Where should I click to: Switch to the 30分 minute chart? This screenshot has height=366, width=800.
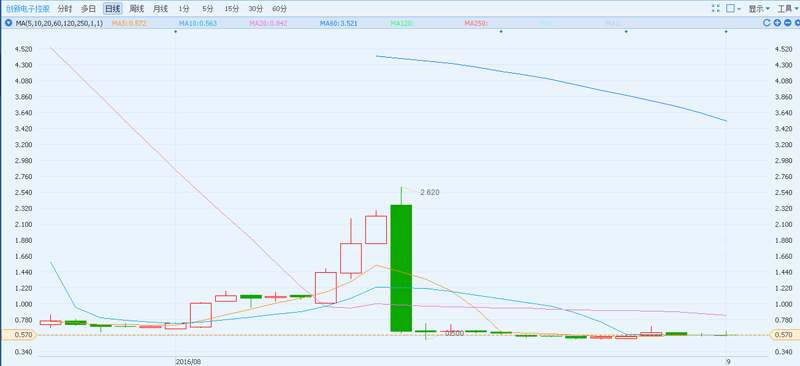pos(256,9)
